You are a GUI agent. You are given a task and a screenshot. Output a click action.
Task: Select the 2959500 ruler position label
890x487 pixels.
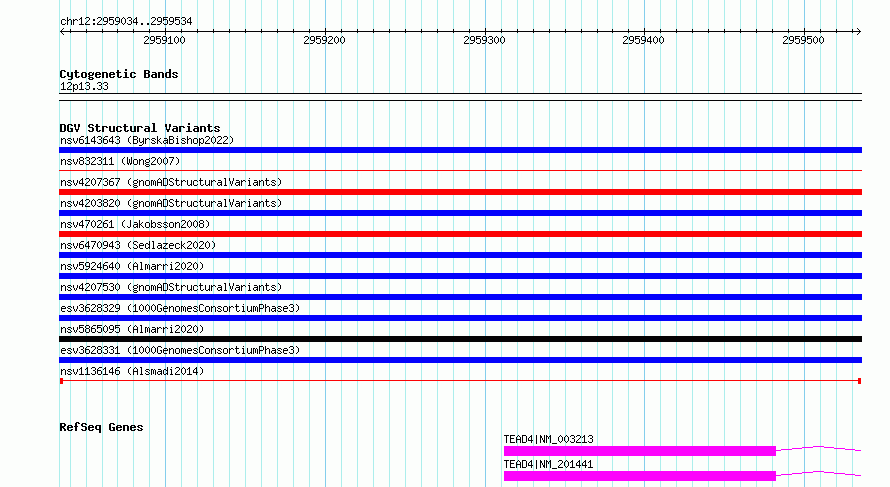[x=803, y=40]
